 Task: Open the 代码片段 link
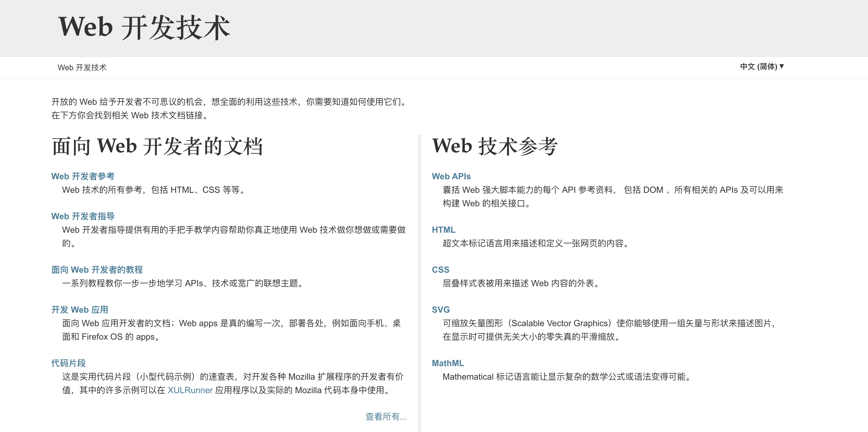(68, 363)
